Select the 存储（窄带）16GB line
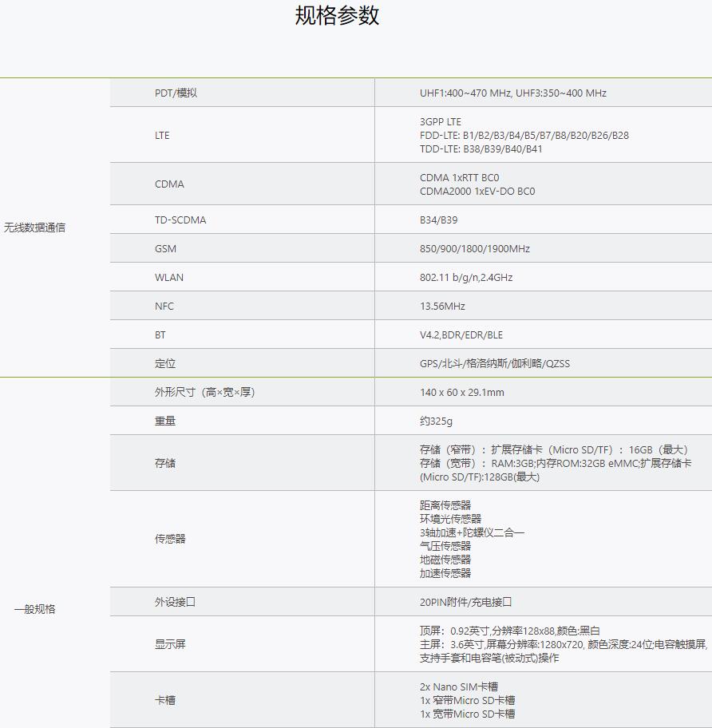This screenshot has height=728, width=712. coord(554,449)
